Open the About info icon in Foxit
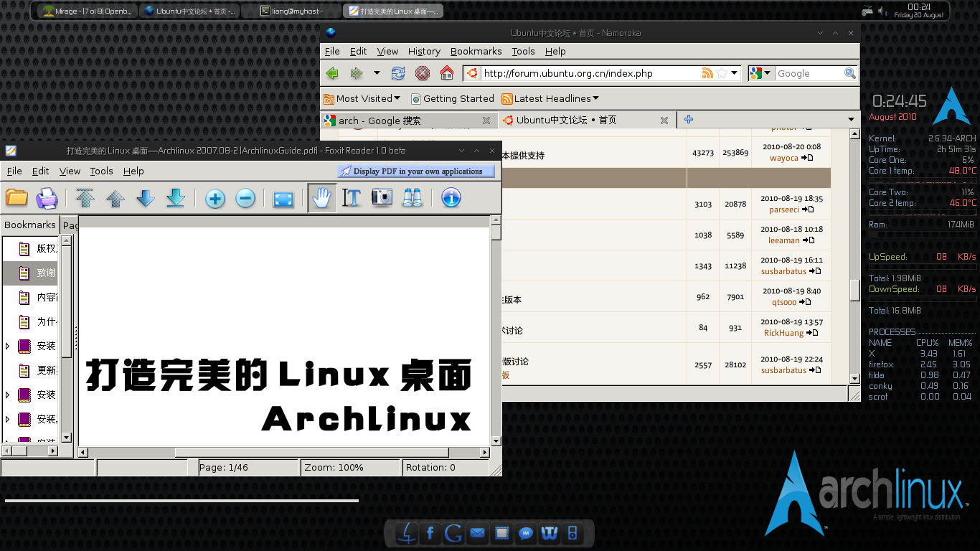Viewport: 980px width, 551px height. pyautogui.click(x=451, y=197)
